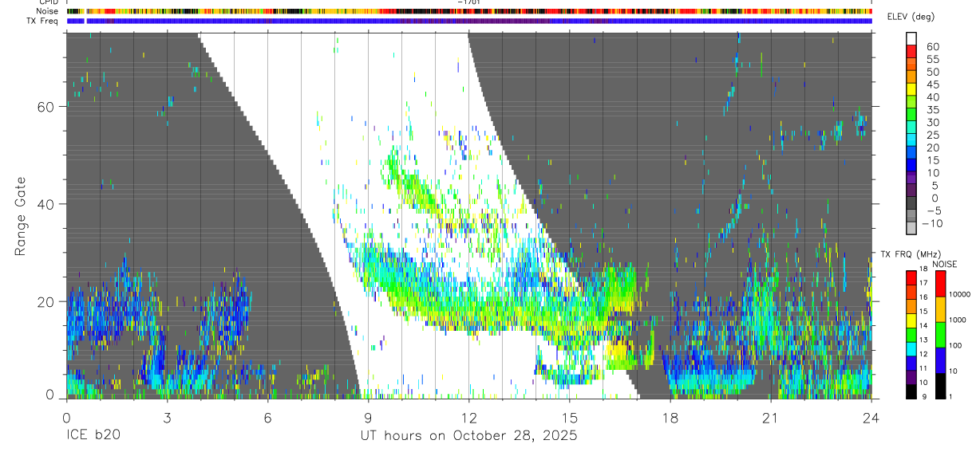Click the NOISE legend value '100'

[957, 346]
